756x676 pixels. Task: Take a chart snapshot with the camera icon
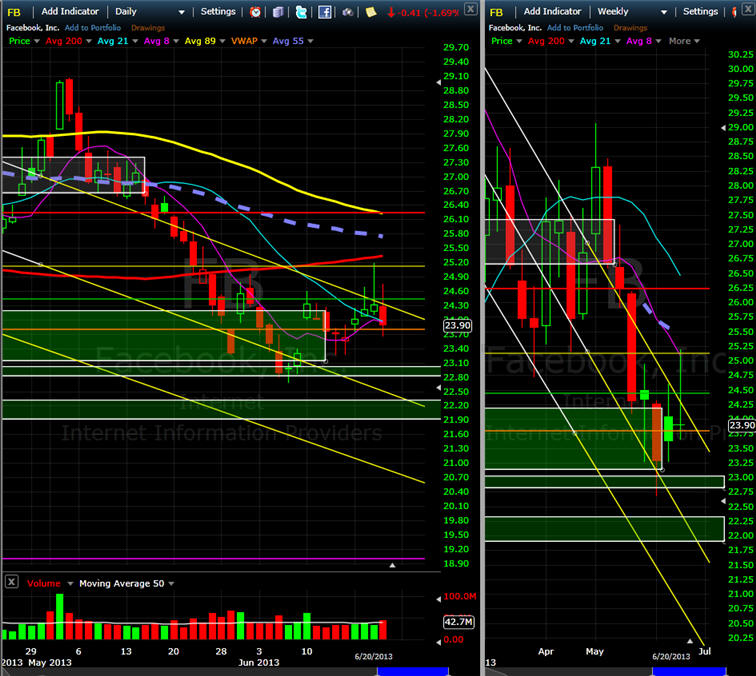(x=347, y=12)
